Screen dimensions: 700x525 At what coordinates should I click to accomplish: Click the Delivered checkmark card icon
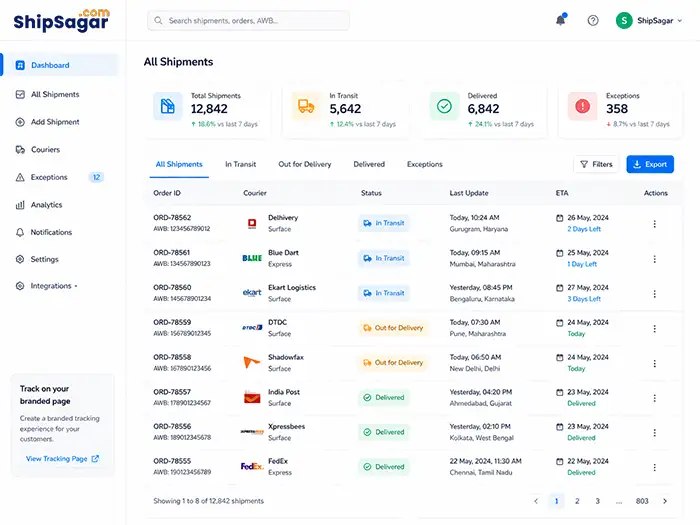444,106
